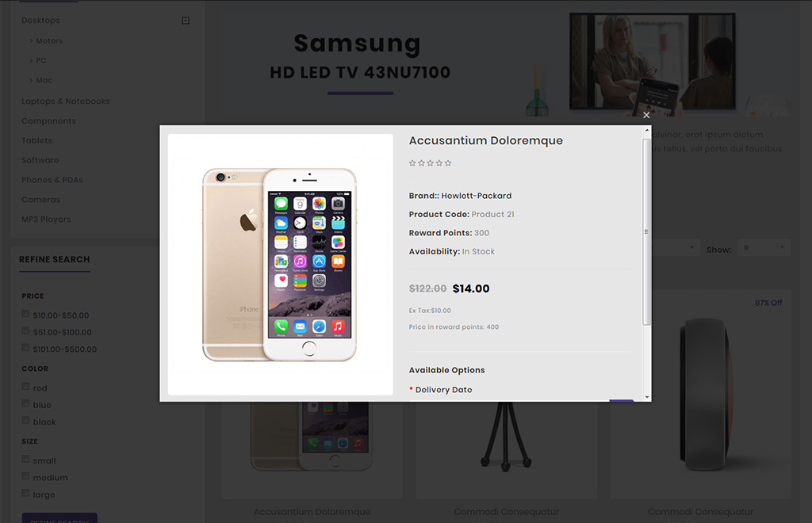Tick the $101.00-$500.00 price checkbox
The height and width of the screenshot is (523, 812).
[25, 348]
